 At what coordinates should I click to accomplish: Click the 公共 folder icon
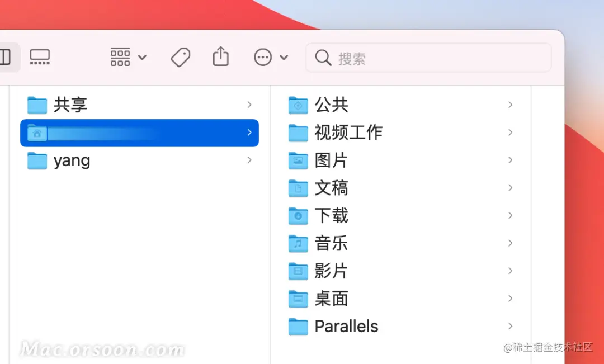coord(298,105)
